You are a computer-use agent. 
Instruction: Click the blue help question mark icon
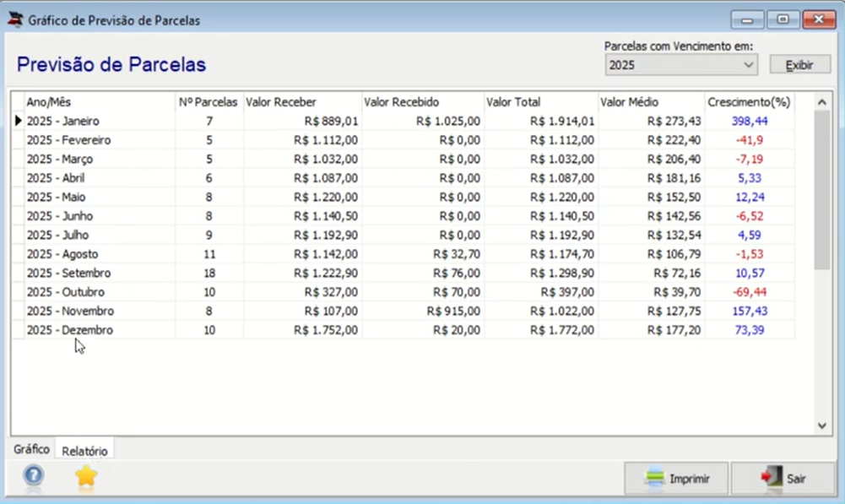(34, 475)
